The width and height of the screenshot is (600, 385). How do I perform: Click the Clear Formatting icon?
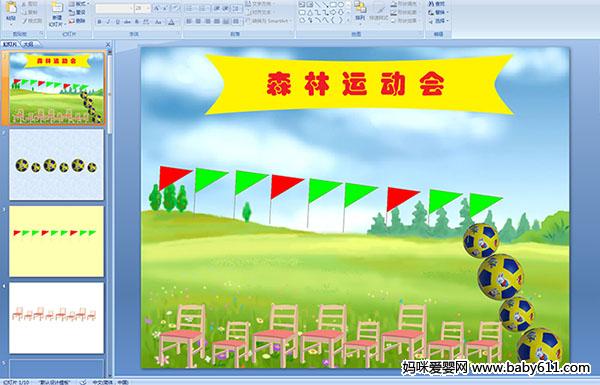tap(176, 8)
